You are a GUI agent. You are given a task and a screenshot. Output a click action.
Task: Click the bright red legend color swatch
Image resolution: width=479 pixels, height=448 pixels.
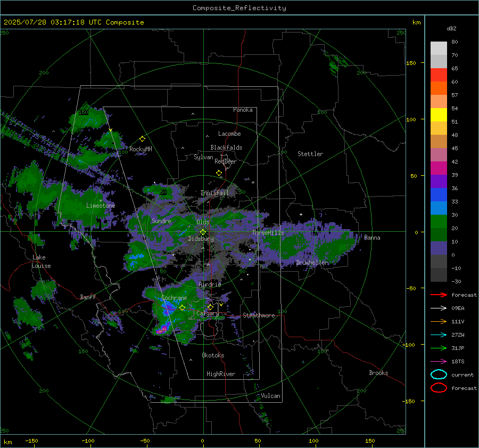pyautogui.click(x=439, y=75)
